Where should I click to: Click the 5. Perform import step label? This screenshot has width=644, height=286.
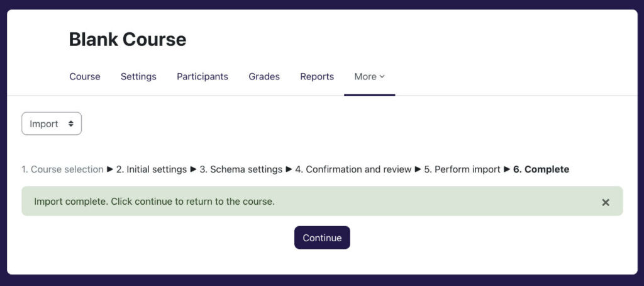click(462, 169)
